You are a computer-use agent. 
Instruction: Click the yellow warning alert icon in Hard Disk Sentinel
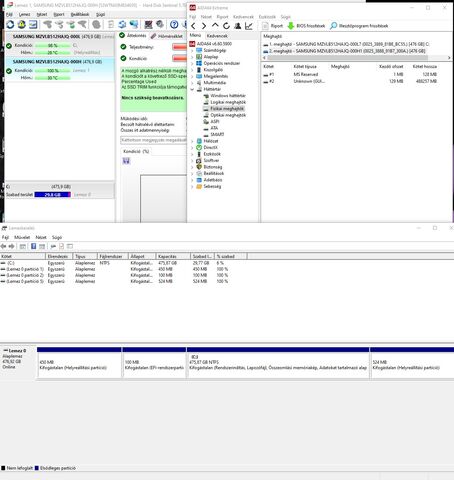tap(22, 24)
